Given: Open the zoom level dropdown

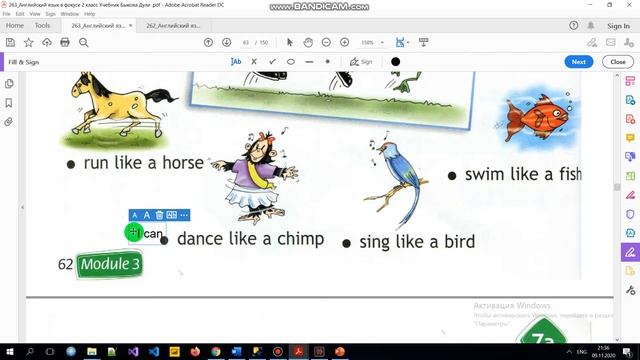Looking at the screenshot, I should tap(382, 42).
